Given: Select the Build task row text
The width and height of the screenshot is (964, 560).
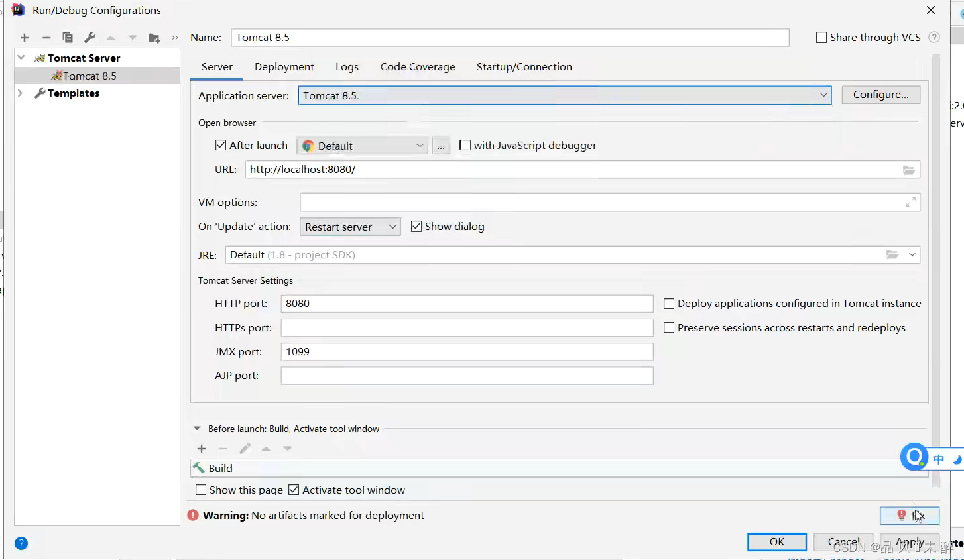Looking at the screenshot, I should pyautogui.click(x=220, y=468).
